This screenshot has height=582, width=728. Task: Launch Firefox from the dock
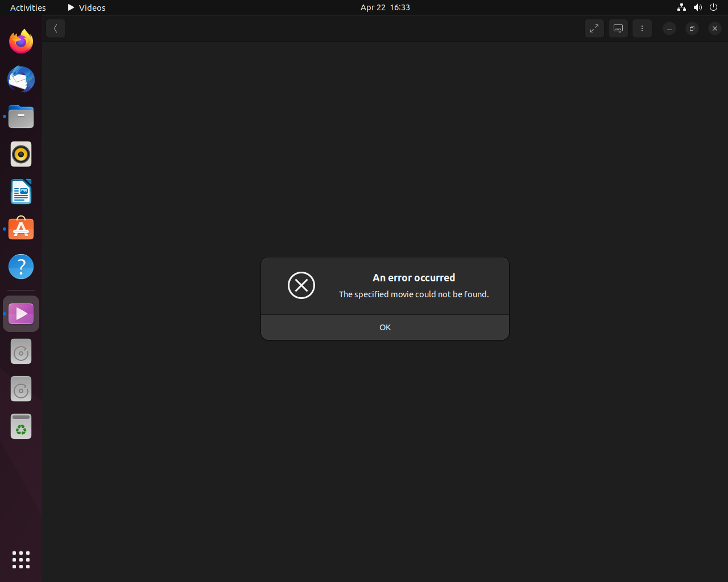click(21, 41)
